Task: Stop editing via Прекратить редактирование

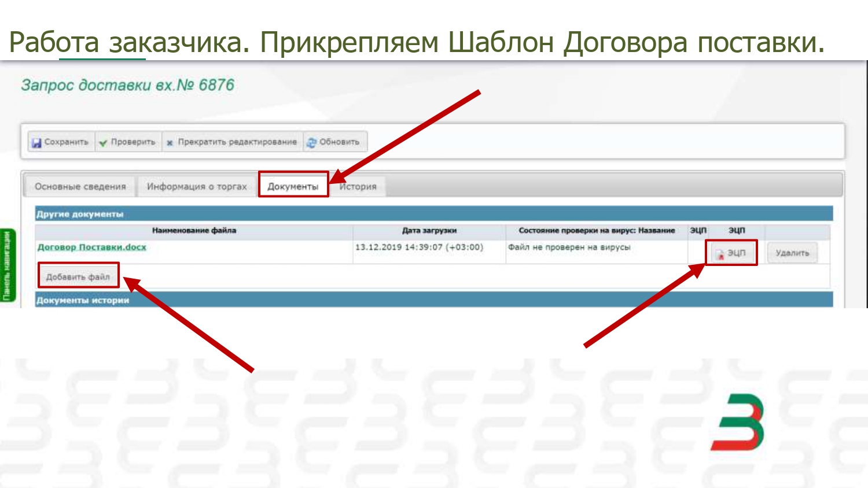Action: (231, 142)
